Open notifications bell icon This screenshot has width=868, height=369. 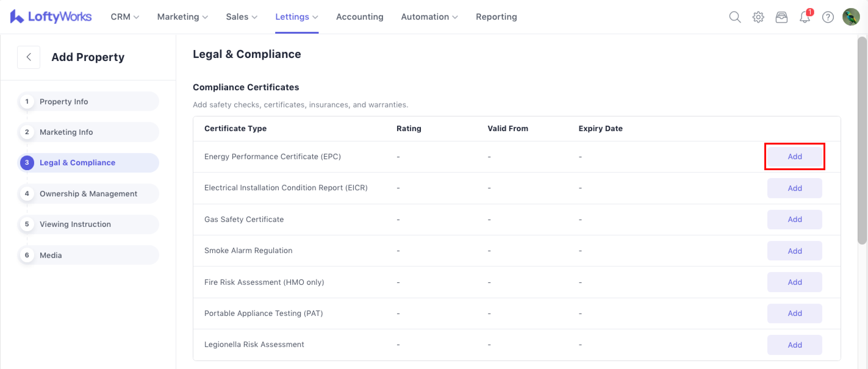(x=805, y=17)
